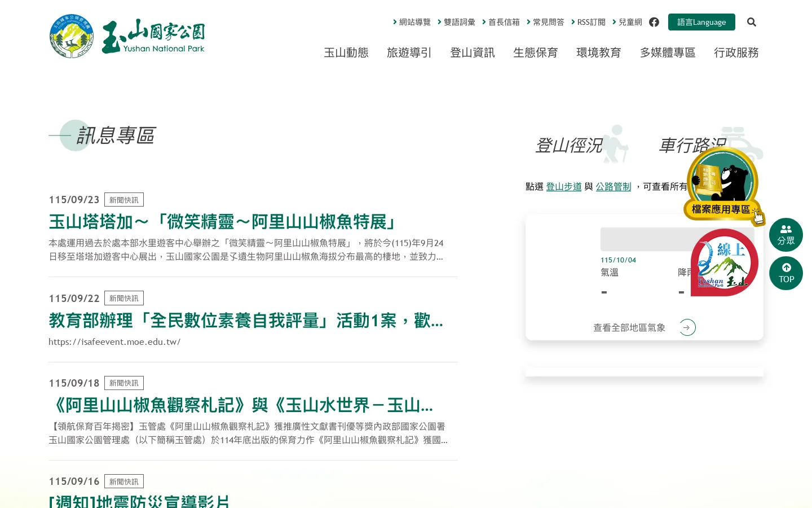Open the Facebook icon in header
Image resolution: width=812 pixels, height=508 pixels.
[654, 22]
